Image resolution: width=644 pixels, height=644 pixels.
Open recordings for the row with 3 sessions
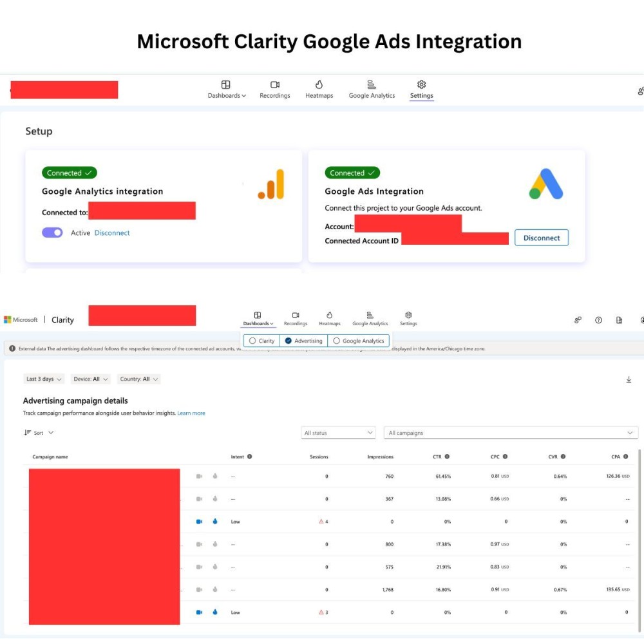tap(199, 612)
